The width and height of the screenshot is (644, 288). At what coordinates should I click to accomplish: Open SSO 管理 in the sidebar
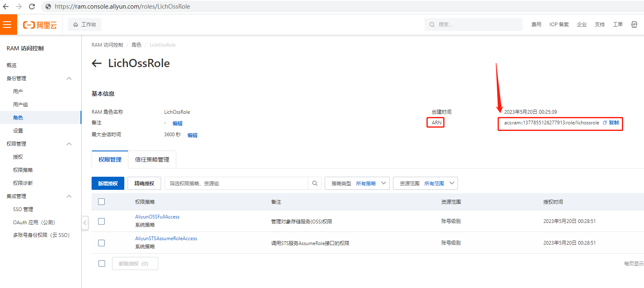(23, 209)
